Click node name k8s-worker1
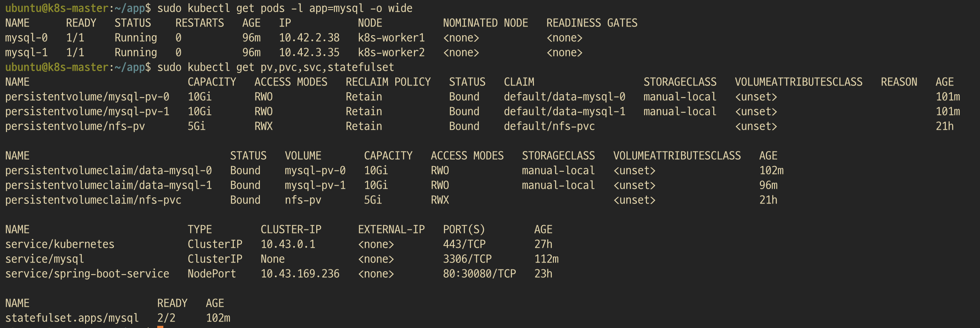 [x=391, y=38]
